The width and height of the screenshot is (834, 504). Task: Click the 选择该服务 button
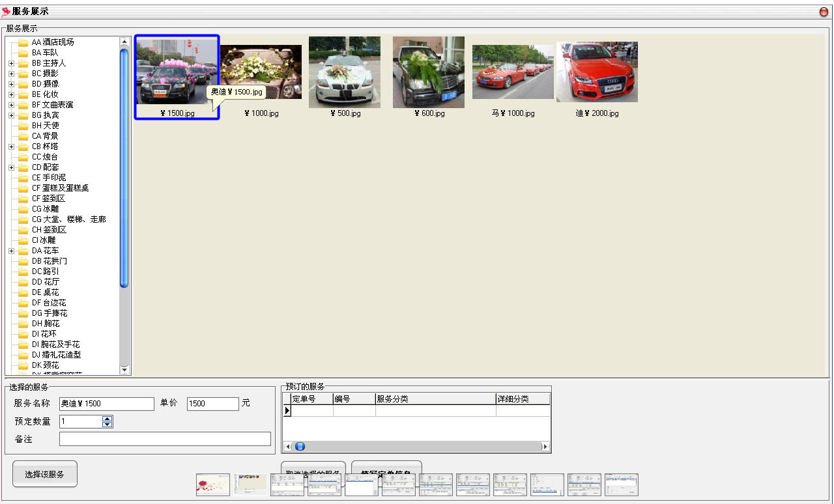pyautogui.click(x=45, y=474)
